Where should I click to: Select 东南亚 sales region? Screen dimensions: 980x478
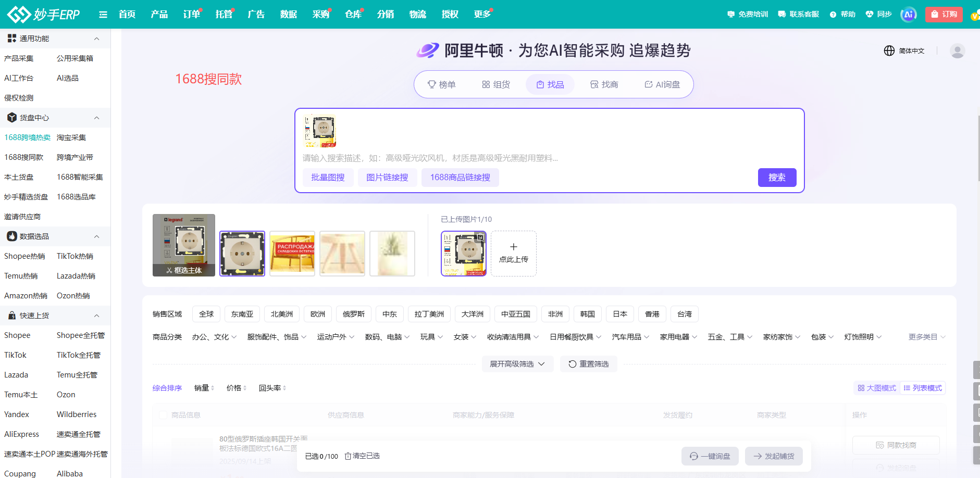click(242, 314)
